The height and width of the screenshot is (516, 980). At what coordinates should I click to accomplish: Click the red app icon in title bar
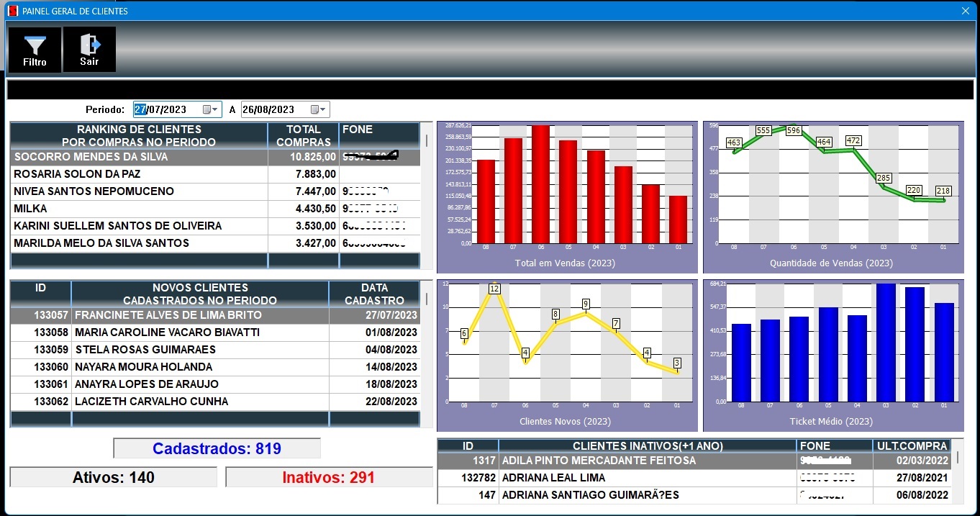click(x=12, y=11)
